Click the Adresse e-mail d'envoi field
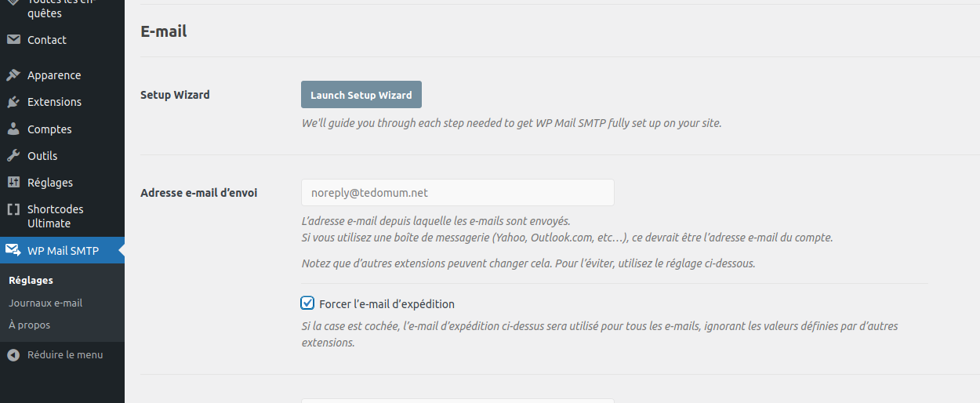Viewport: 980px width, 403px height. pyautogui.click(x=457, y=193)
